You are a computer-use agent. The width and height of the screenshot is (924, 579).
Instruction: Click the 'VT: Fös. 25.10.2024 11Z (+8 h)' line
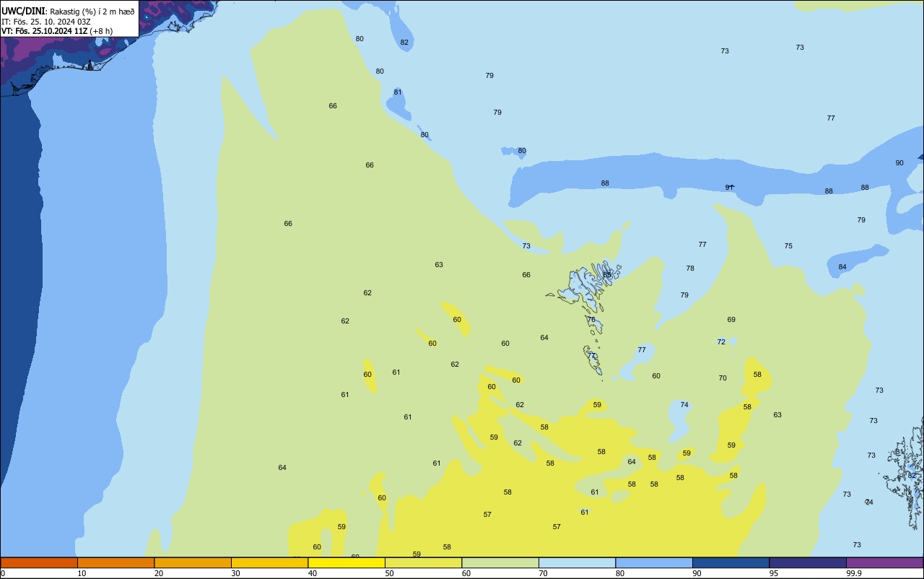57,30
